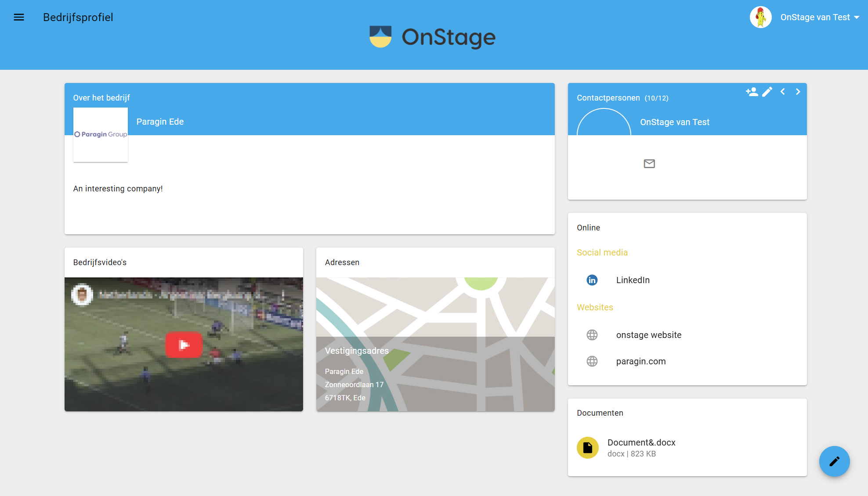Click the Social media heading
Screen dimensions: 868x496
pos(602,252)
